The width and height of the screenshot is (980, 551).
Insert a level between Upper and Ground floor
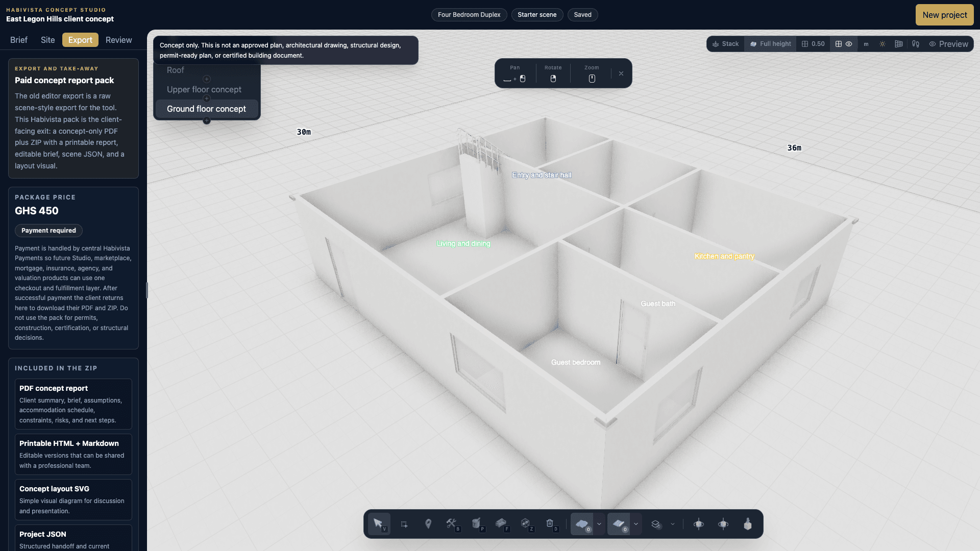pos(207,98)
